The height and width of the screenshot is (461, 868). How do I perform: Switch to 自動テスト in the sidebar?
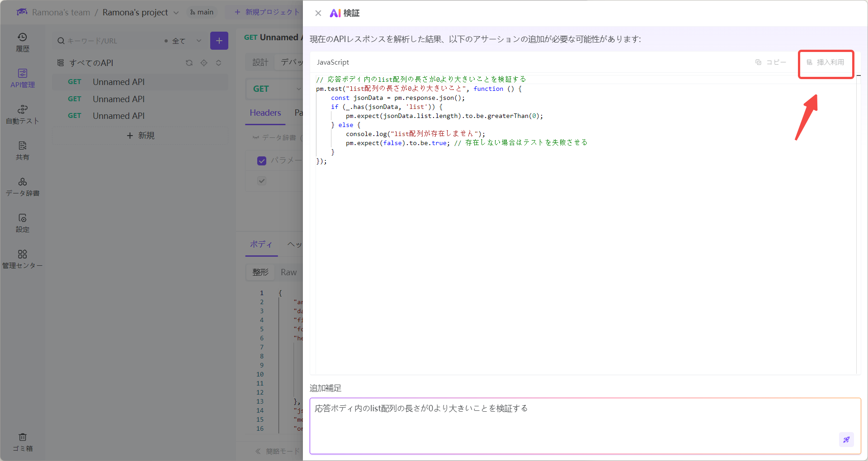click(x=22, y=113)
